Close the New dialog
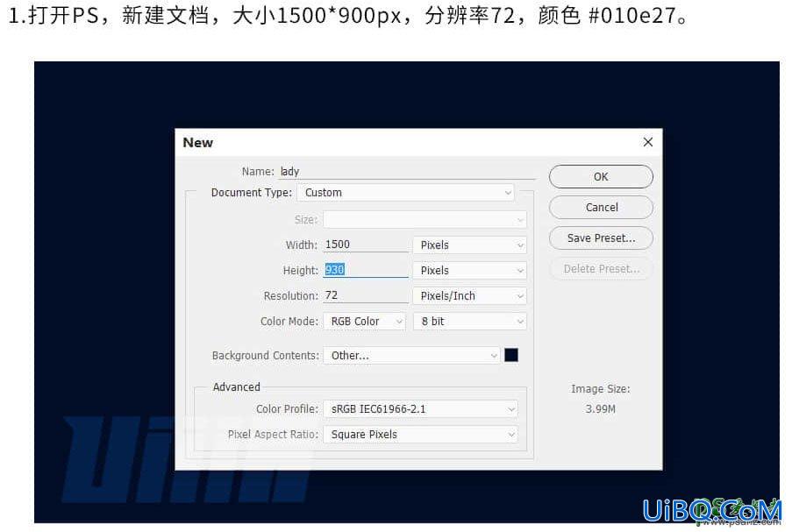The height and width of the screenshot is (532, 792). 648,142
